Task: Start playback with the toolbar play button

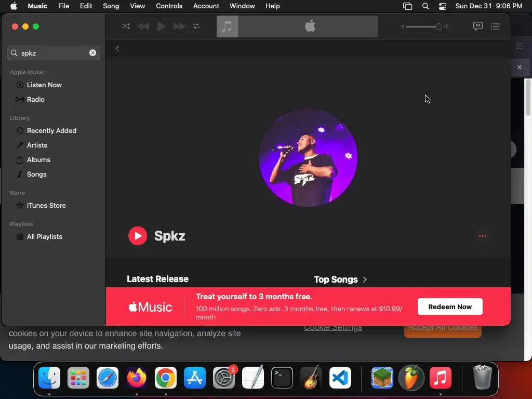Action: click(x=161, y=26)
